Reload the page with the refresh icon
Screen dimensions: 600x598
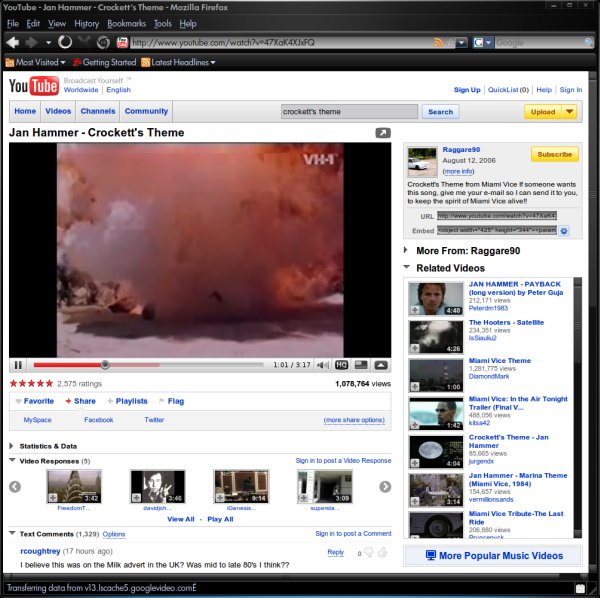point(65,42)
